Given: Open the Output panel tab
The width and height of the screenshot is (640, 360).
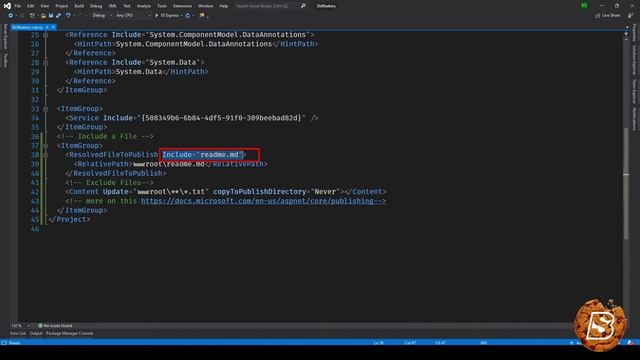Looking at the screenshot, I should 36,333.
